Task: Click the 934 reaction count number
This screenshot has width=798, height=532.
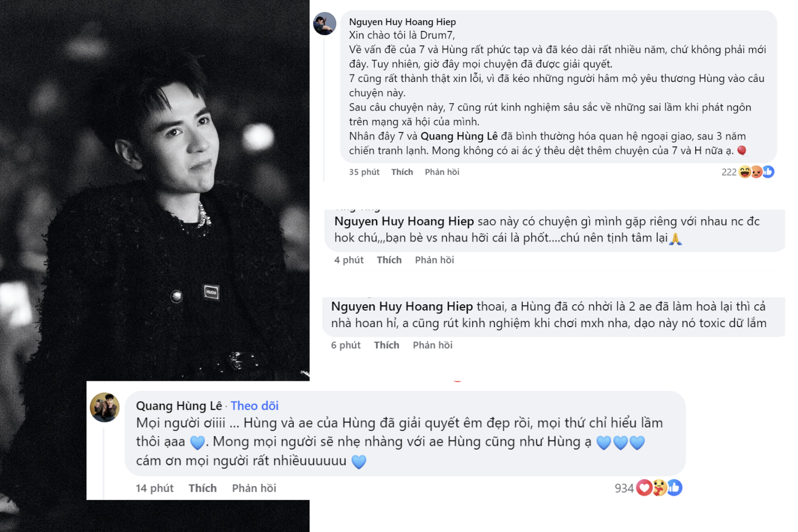Action: point(625,487)
